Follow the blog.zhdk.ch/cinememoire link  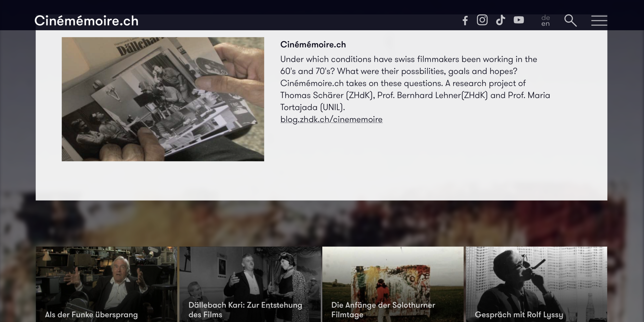click(331, 119)
